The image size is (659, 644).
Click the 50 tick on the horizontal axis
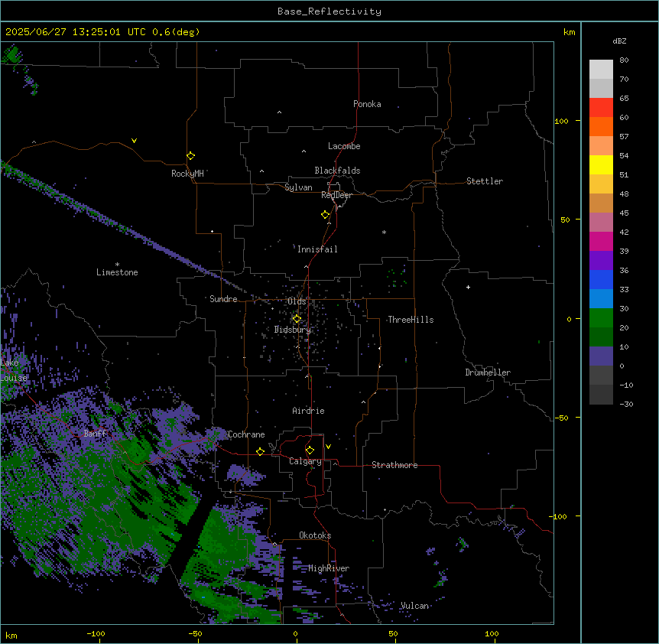tap(393, 633)
